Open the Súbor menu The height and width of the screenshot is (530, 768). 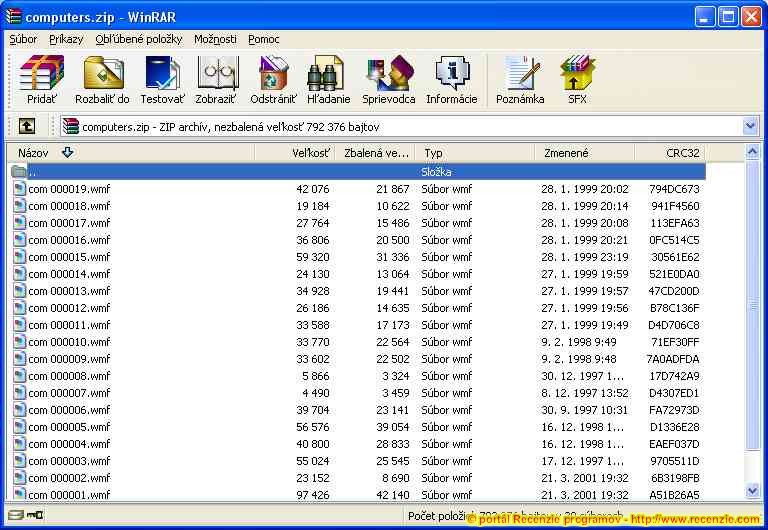pos(23,39)
